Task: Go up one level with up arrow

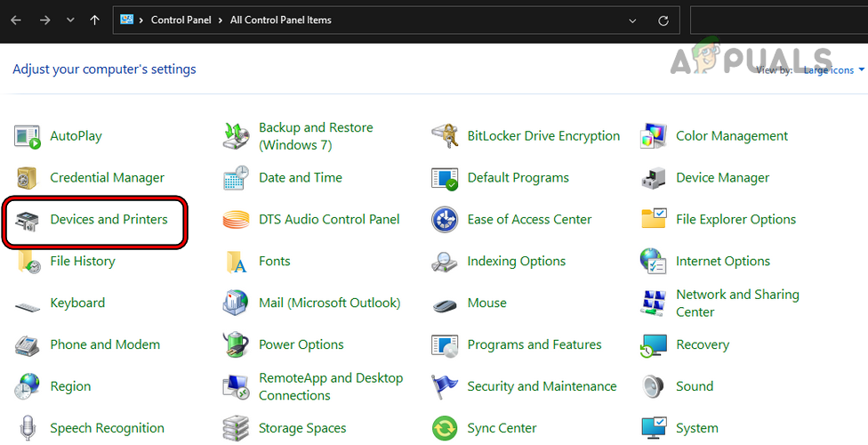Action: (94, 20)
